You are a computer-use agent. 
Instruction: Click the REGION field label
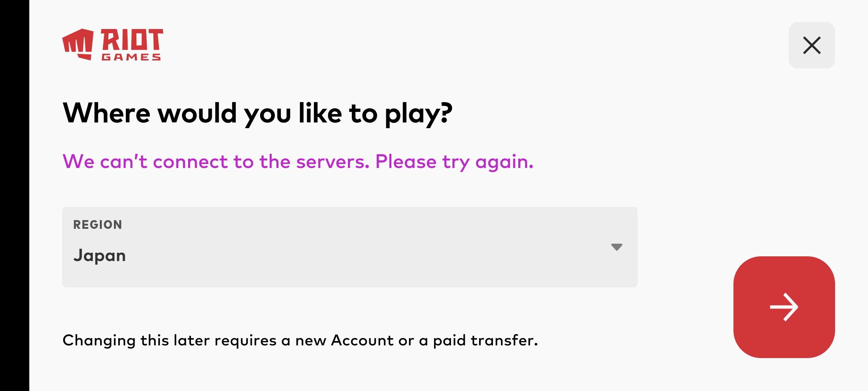point(98,225)
